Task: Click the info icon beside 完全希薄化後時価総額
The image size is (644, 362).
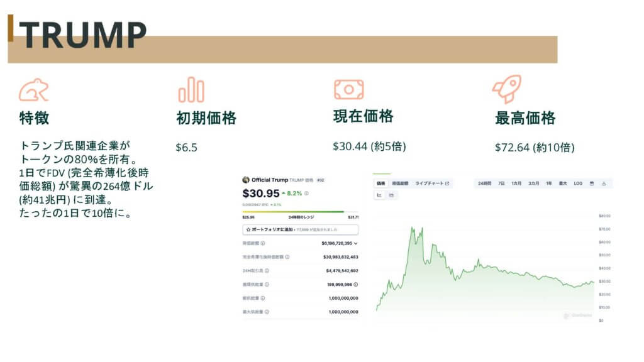Action: coord(287,257)
